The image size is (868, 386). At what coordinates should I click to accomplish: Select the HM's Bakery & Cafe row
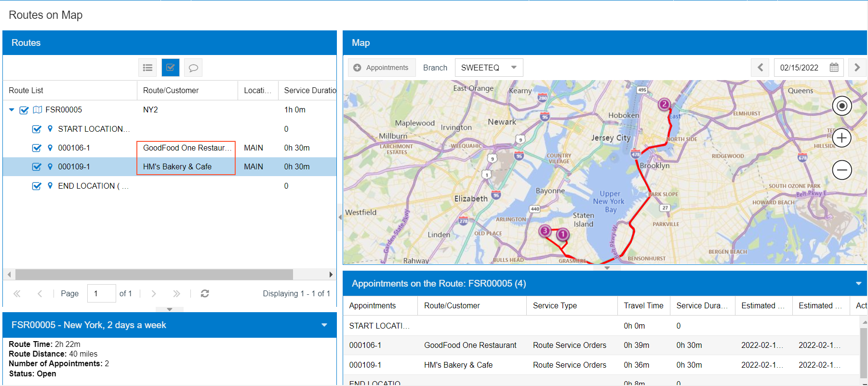[x=177, y=167]
